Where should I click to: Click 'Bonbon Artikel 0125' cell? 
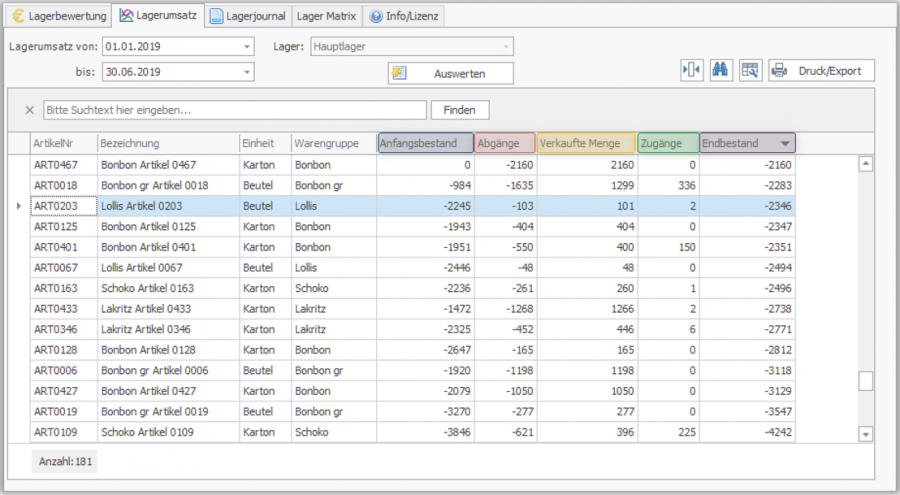168,227
